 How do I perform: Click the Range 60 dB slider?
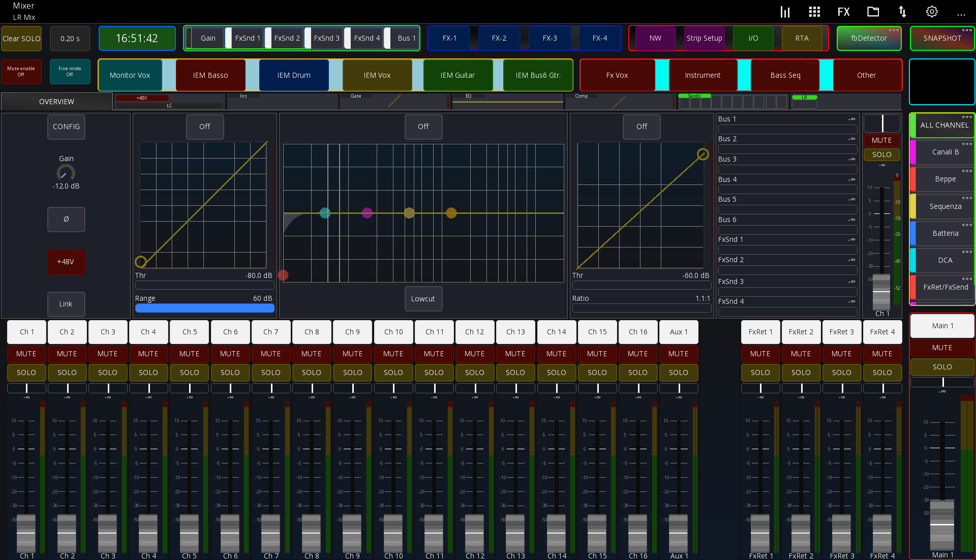[204, 307]
